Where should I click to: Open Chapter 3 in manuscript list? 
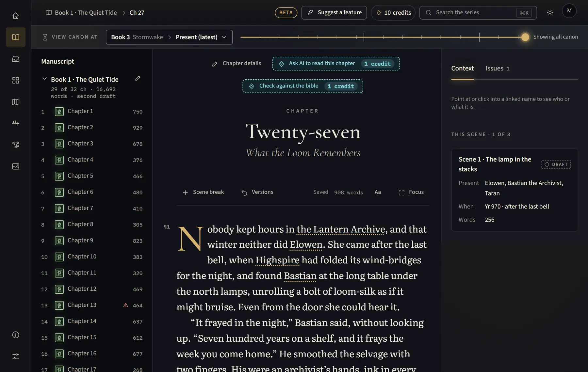[x=92, y=144]
